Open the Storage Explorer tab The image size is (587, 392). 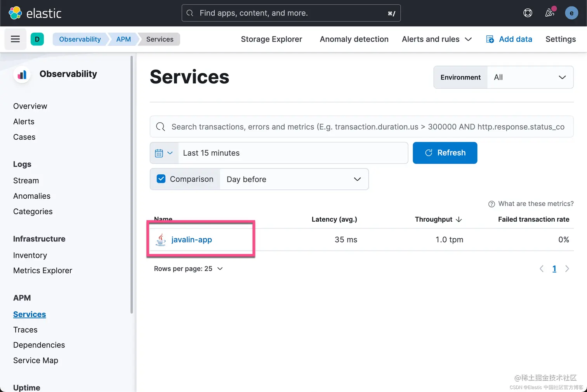pos(271,39)
